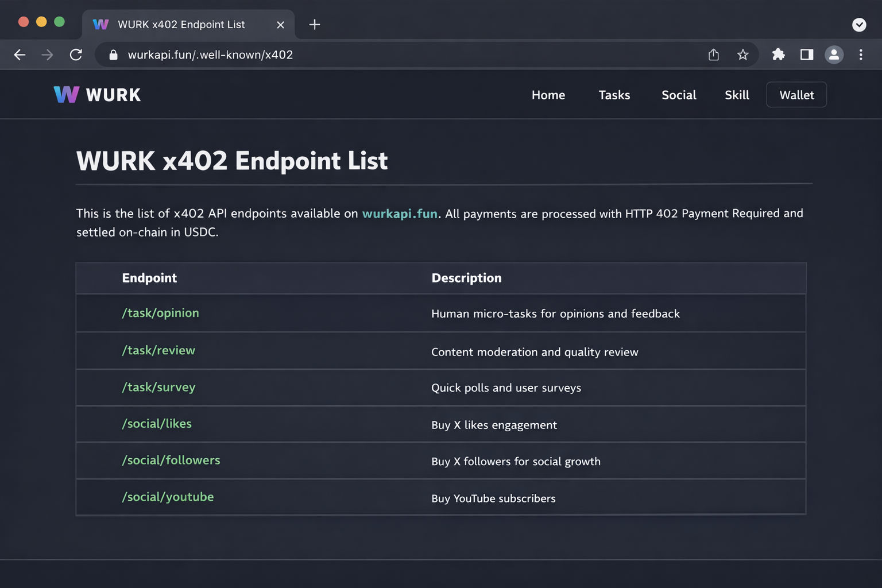Open the Social nav item
Image resolution: width=882 pixels, height=588 pixels.
click(679, 95)
